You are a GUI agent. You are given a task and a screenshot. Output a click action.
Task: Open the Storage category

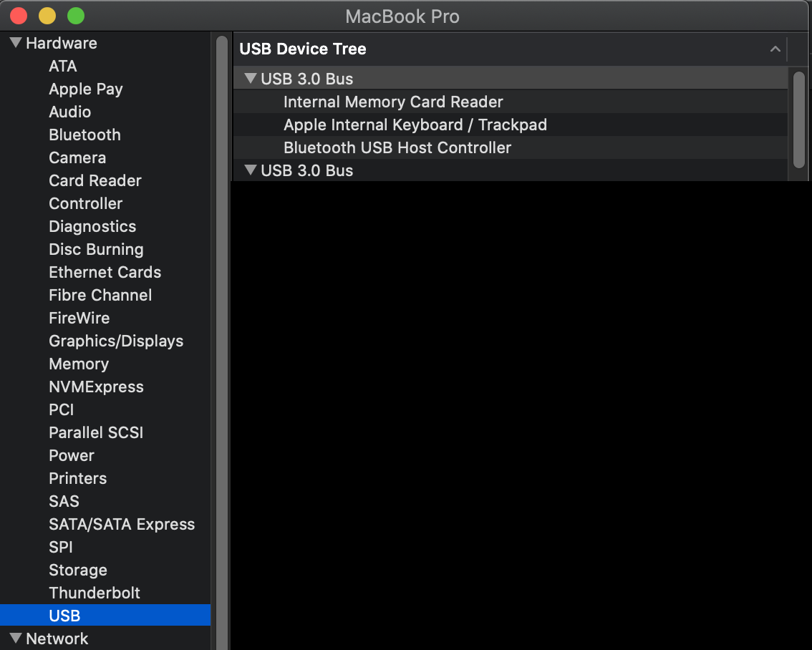click(77, 570)
